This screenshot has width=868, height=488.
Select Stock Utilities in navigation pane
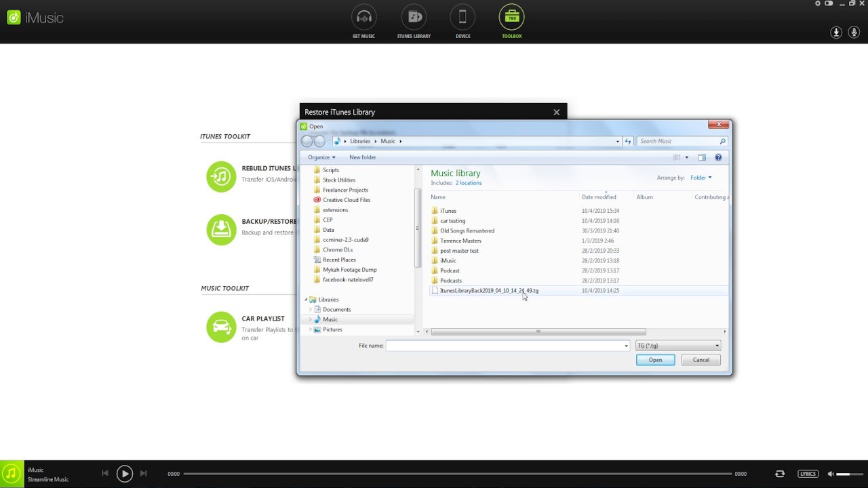339,180
